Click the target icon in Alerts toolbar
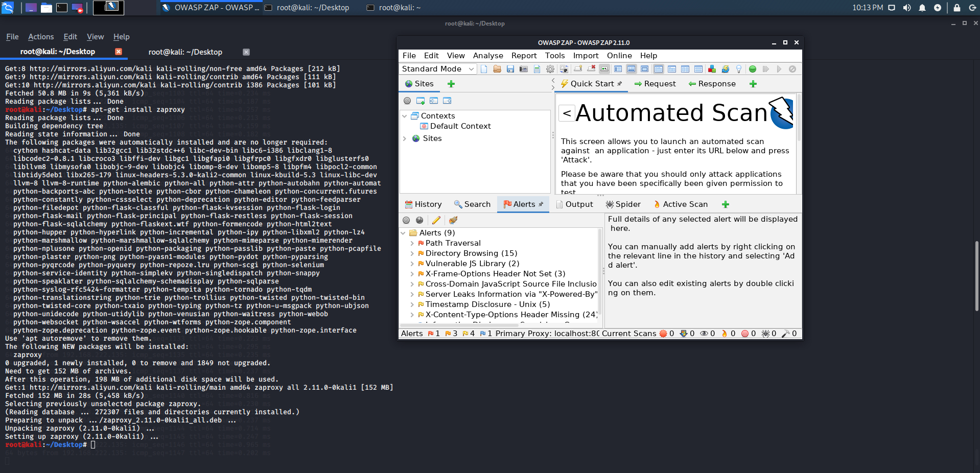The height and width of the screenshot is (473, 980). (406, 220)
